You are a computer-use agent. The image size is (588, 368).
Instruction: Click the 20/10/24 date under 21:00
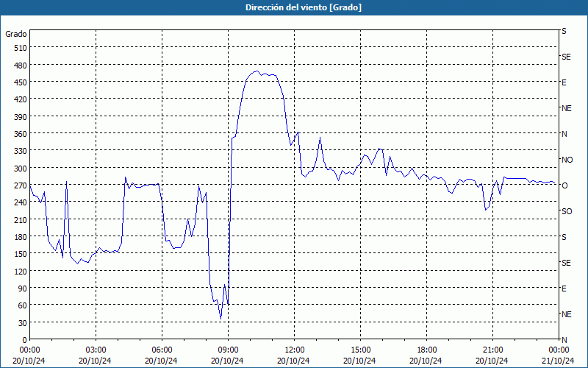coord(492,361)
